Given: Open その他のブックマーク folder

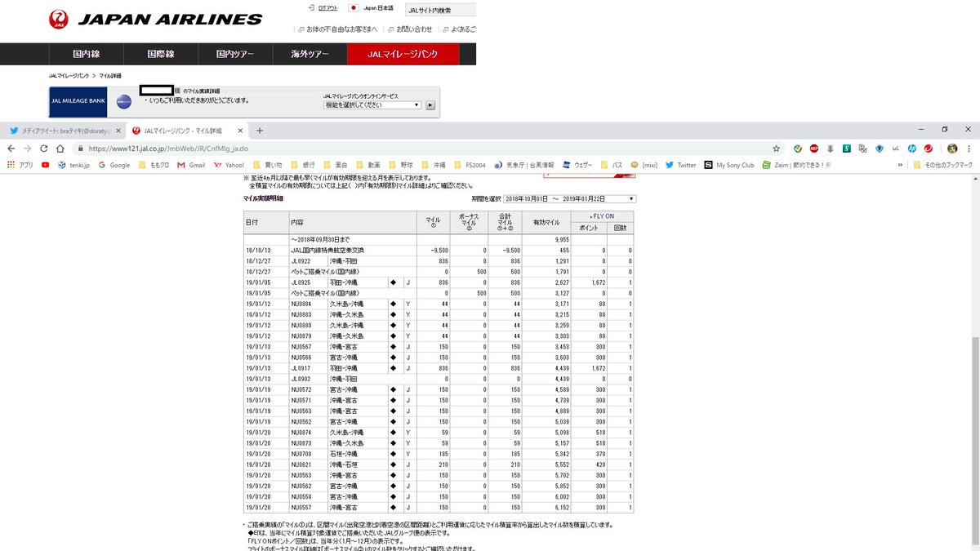Looking at the screenshot, I should pyautogui.click(x=943, y=165).
